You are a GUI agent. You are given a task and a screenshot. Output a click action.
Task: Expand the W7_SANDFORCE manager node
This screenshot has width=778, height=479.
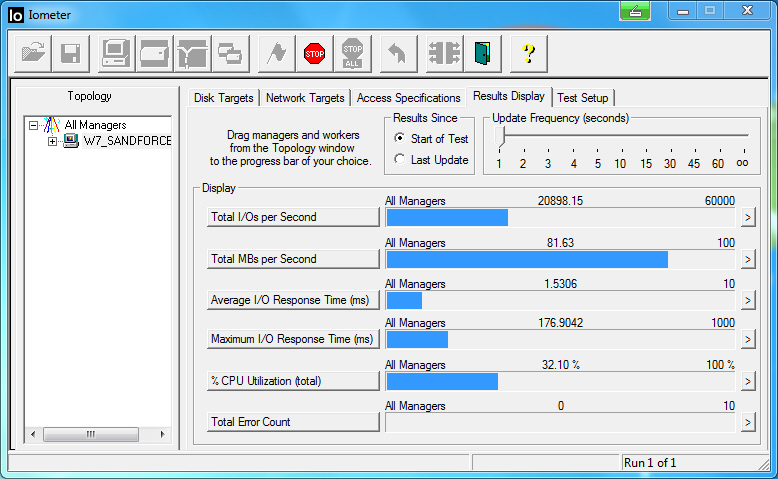[x=52, y=141]
